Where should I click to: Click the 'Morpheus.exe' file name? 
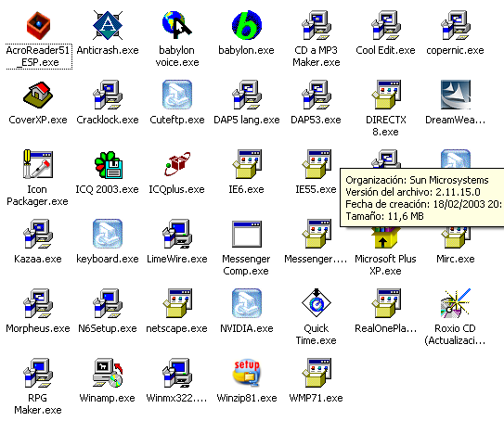[x=38, y=328]
